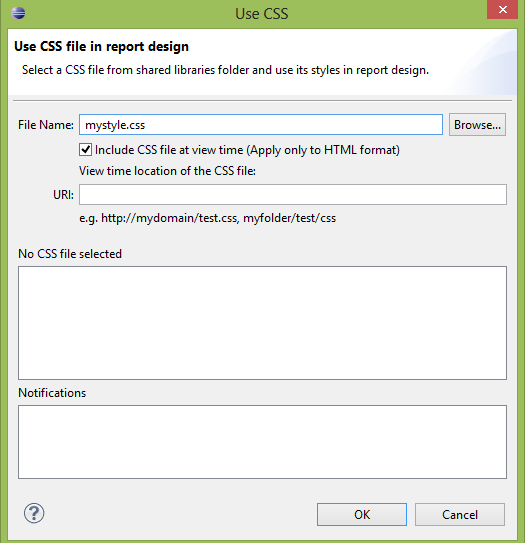525x543 pixels.
Task: Focus the File Name field containing mystyle.css
Action: click(x=261, y=125)
